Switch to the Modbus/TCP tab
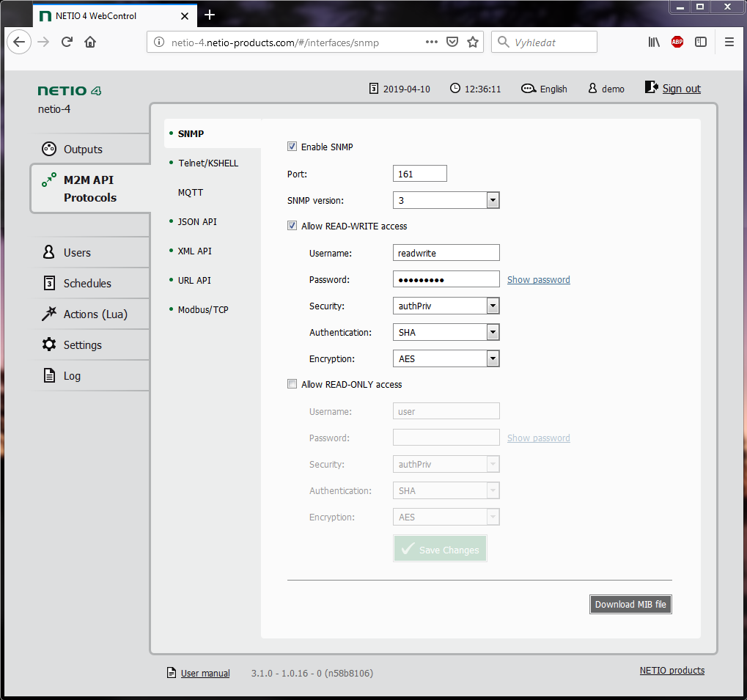Image resolution: width=747 pixels, height=700 pixels. tap(203, 309)
